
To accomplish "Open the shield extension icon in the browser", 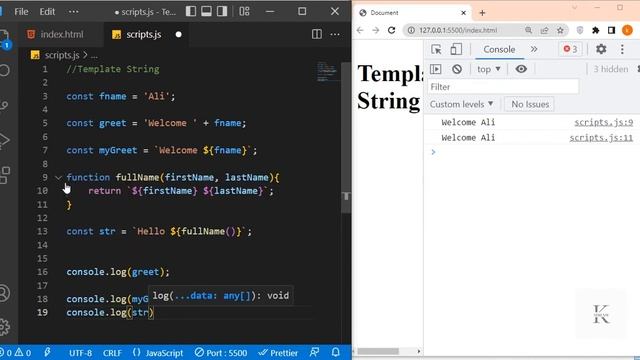I will (580, 30).
